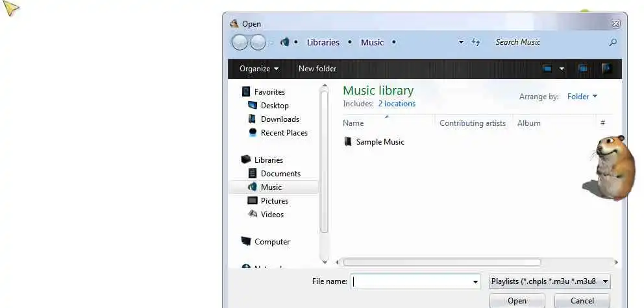Click the Open dialog title icon
The height and width of the screenshot is (308, 644).
[x=234, y=23]
